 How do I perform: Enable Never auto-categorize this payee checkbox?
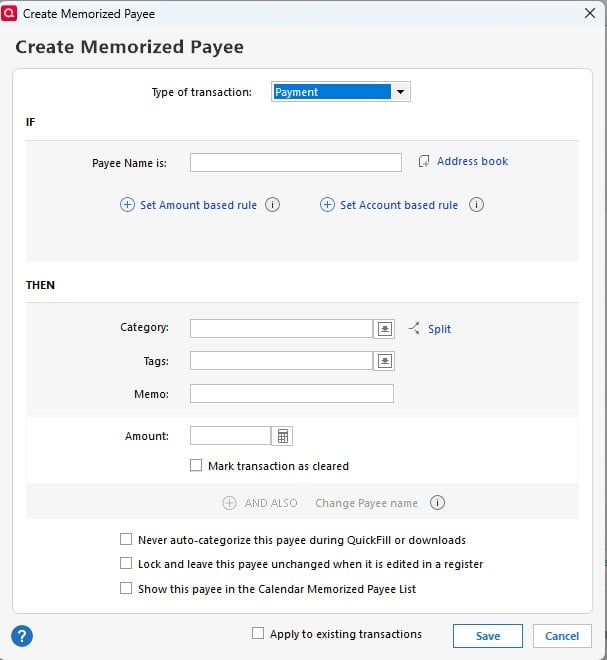(x=126, y=540)
